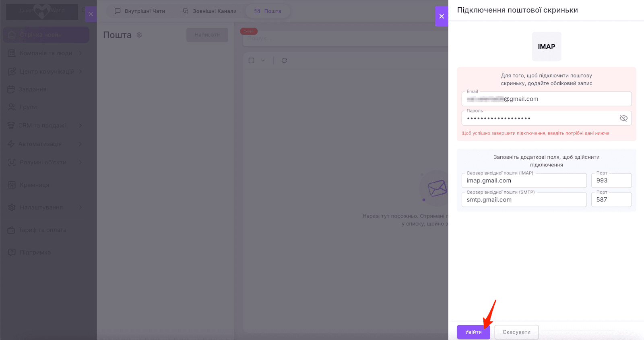644x340 pixels.
Task: Open Центр комунікацій menu item
Action: pos(46,72)
